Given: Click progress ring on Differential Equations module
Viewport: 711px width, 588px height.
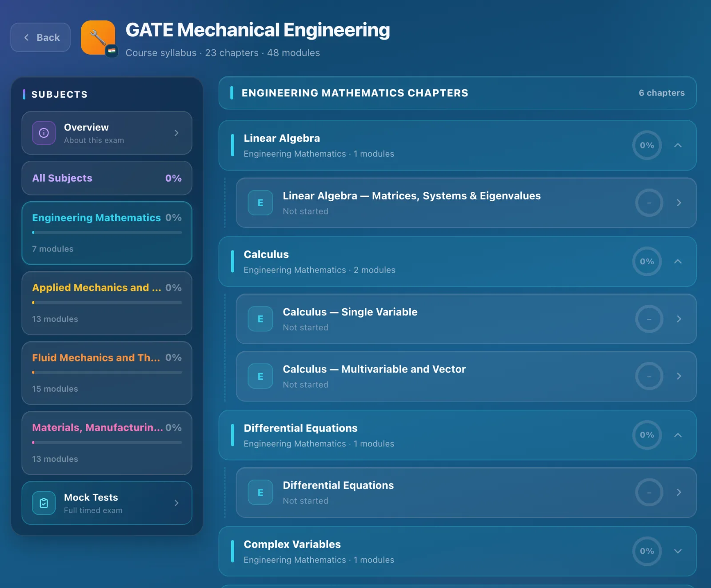Looking at the screenshot, I should (x=649, y=492).
